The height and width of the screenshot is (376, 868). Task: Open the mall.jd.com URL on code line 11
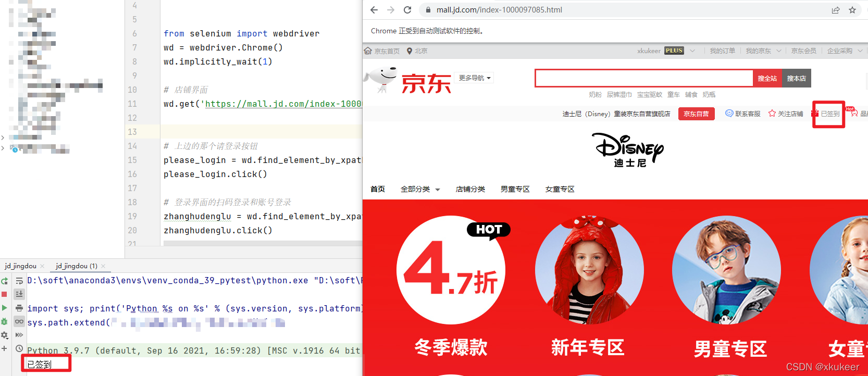coord(283,104)
